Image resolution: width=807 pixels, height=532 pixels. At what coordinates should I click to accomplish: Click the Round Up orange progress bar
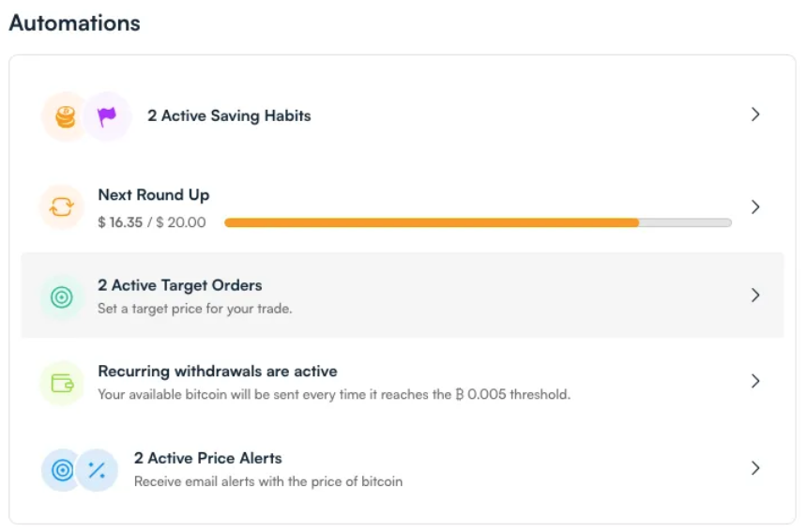(x=432, y=222)
